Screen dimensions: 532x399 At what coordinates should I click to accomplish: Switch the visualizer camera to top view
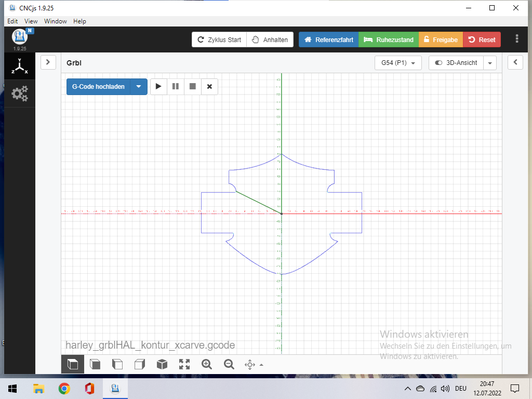point(73,364)
